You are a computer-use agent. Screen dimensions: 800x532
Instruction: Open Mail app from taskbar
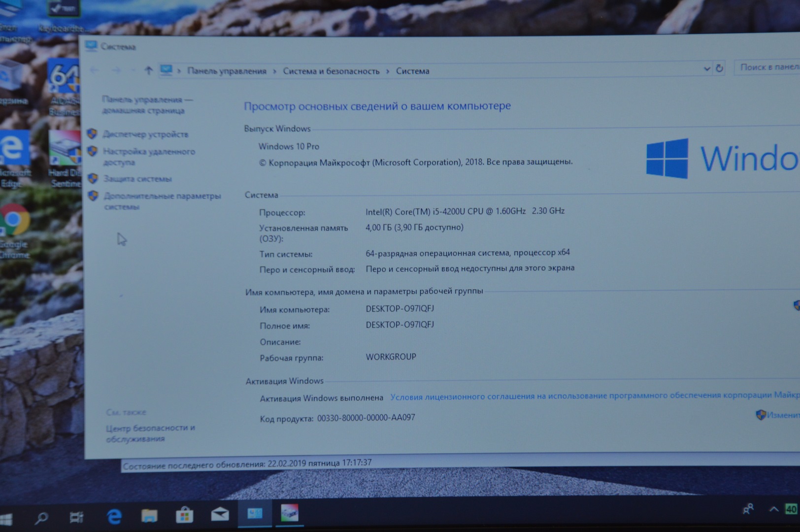tap(220, 515)
